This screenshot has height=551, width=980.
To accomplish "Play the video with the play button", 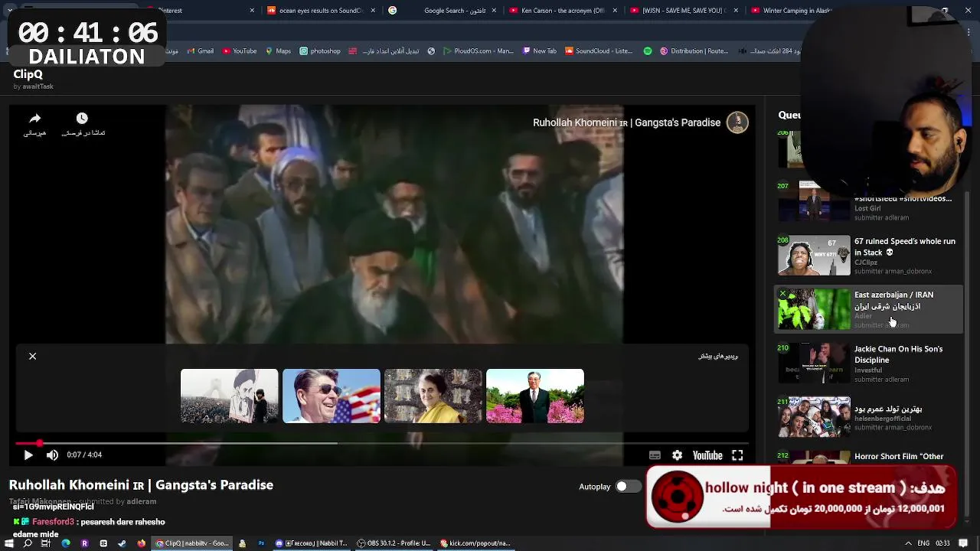I will click(28, 455).
